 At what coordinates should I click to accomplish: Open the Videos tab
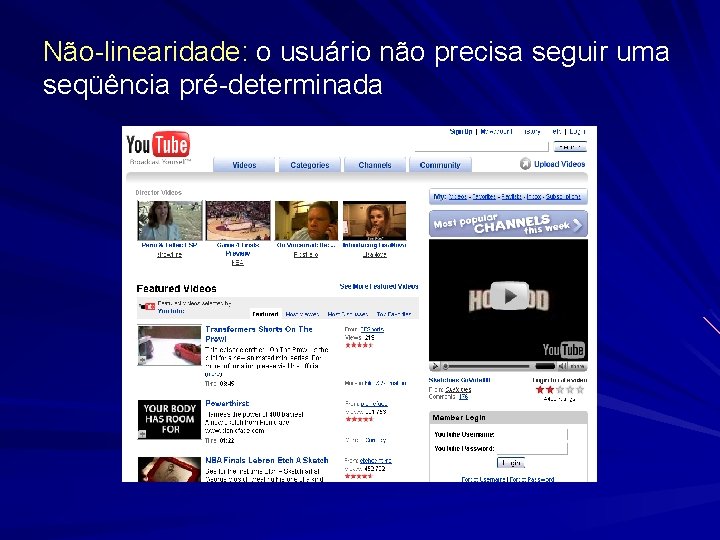pyautogui.click(x=244, y=165)
